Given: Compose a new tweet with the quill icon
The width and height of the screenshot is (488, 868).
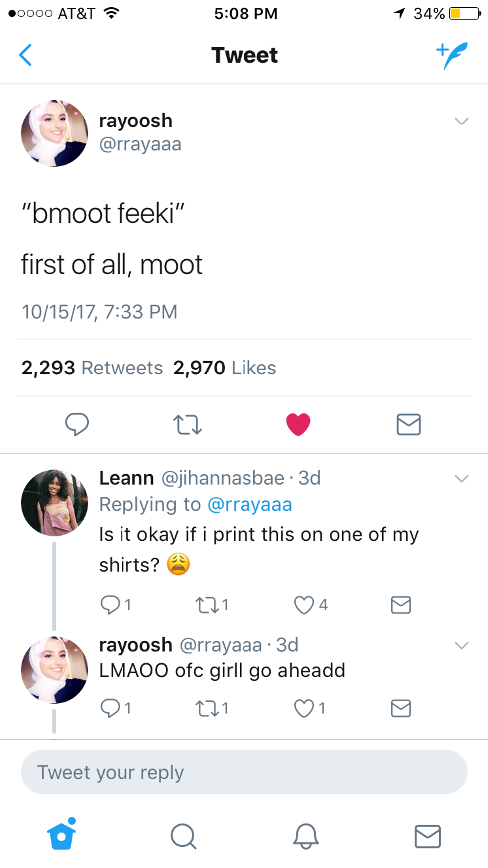Looking at the screenshot, I should [x=452, y=55].
